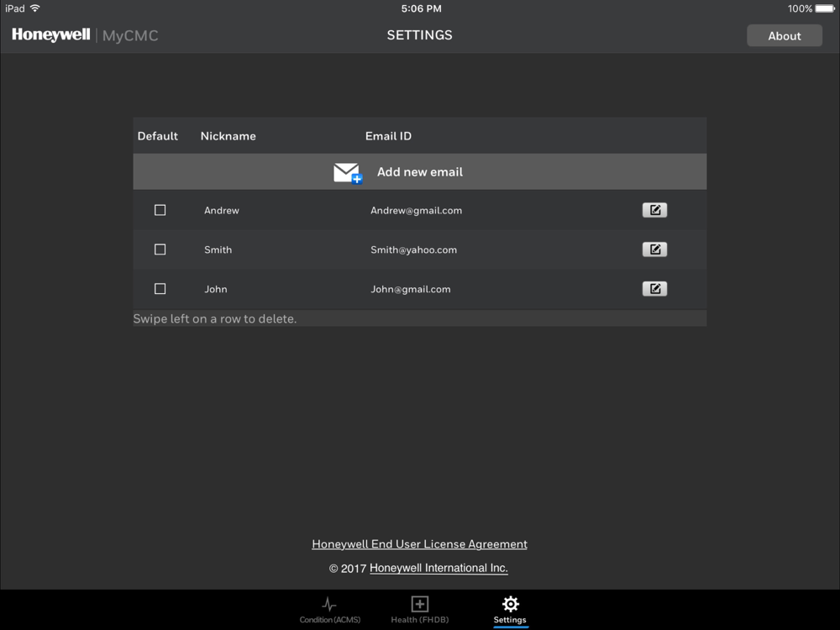Click the © 2017 copyright text
Image resolution: width=840 pixels, height=630 pixels.
coord(348,569)
